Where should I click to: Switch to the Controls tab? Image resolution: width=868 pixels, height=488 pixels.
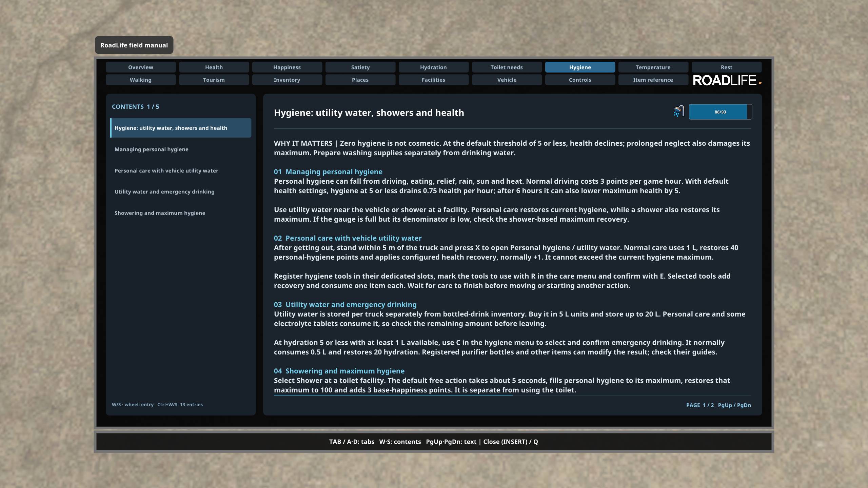[580, 80]
